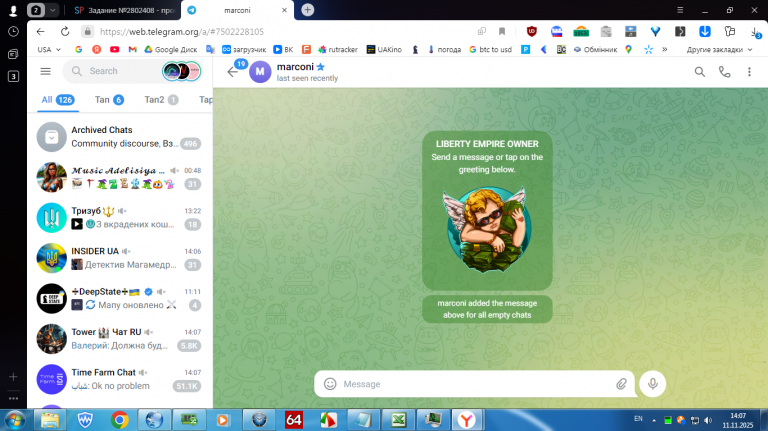
Task: Search inside the marconi chat
Action: (700, 72)
